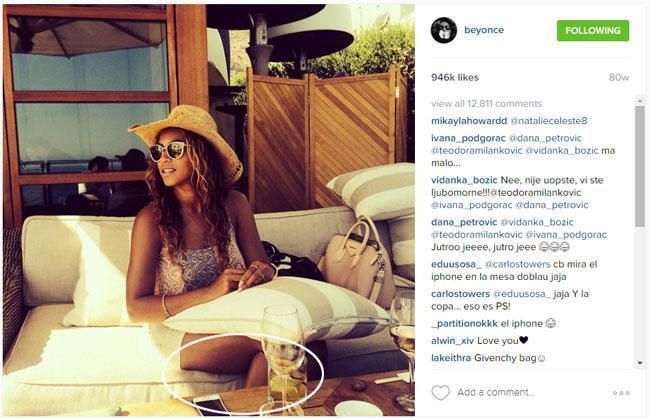Open the three-dot more options menu
Viewport: 650px width, 419px height.
[621, 392]
